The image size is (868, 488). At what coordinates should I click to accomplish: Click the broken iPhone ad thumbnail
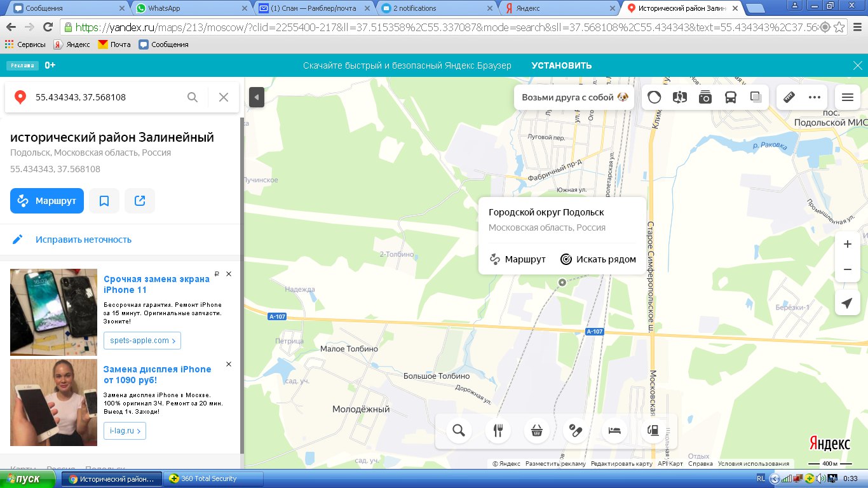(53, 312)
